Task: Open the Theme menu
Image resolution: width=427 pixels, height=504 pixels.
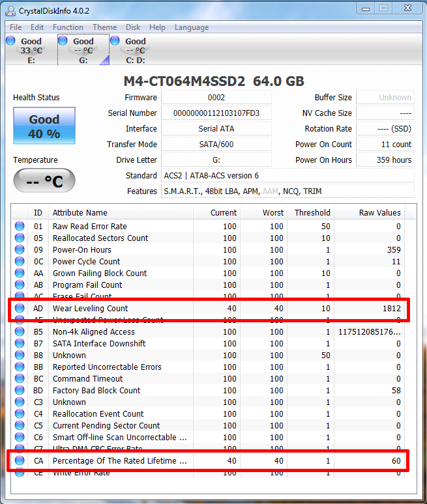Action: [x=104, y=27]
